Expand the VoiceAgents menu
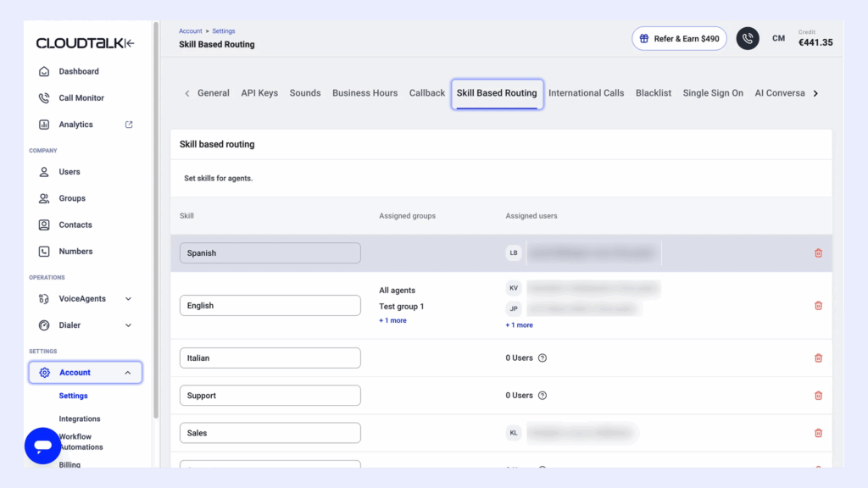 tap(127, 298)
